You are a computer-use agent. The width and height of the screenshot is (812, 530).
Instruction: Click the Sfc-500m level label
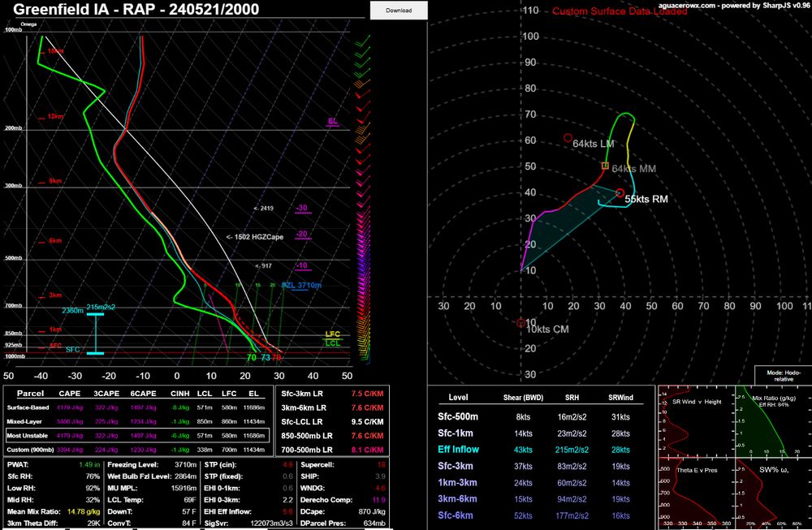458,416
